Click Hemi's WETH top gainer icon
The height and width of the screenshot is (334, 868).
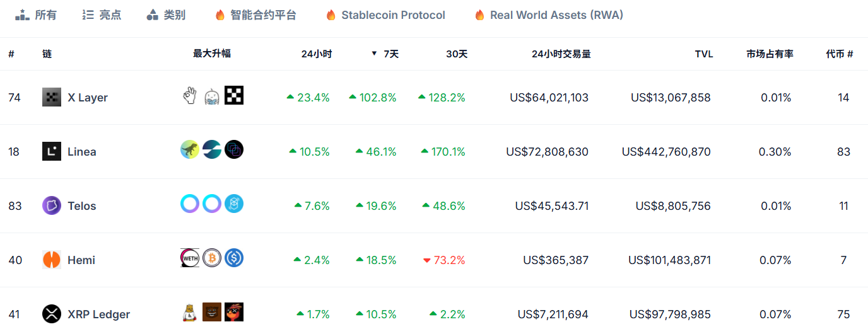coord(190,258)
